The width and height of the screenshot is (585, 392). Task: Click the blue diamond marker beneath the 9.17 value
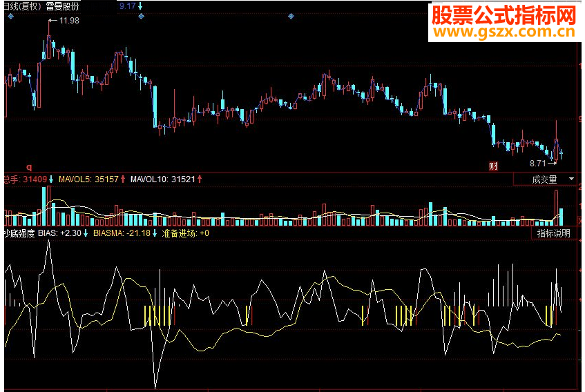click(x=142, y=16)
